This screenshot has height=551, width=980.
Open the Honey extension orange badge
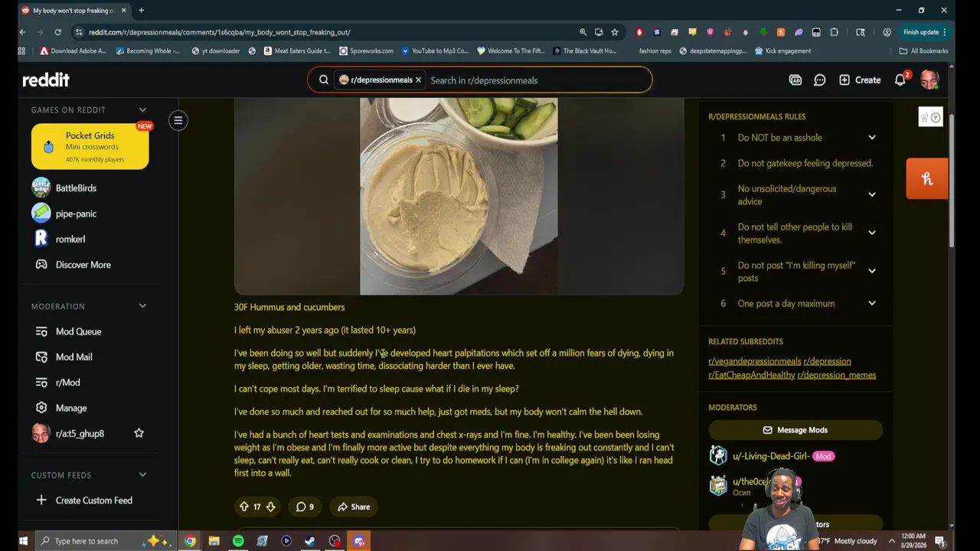[x=927, y=179]
